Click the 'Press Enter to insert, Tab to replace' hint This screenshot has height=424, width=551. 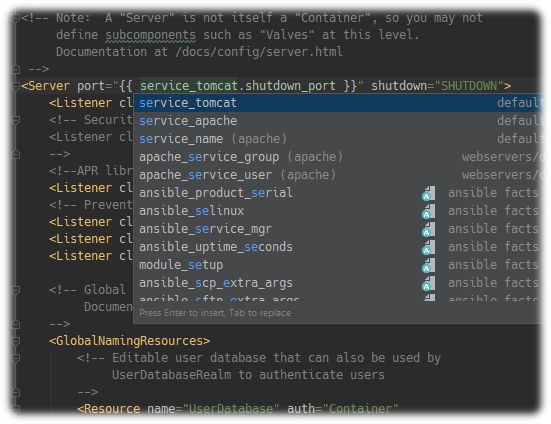[x=215, y=313]
